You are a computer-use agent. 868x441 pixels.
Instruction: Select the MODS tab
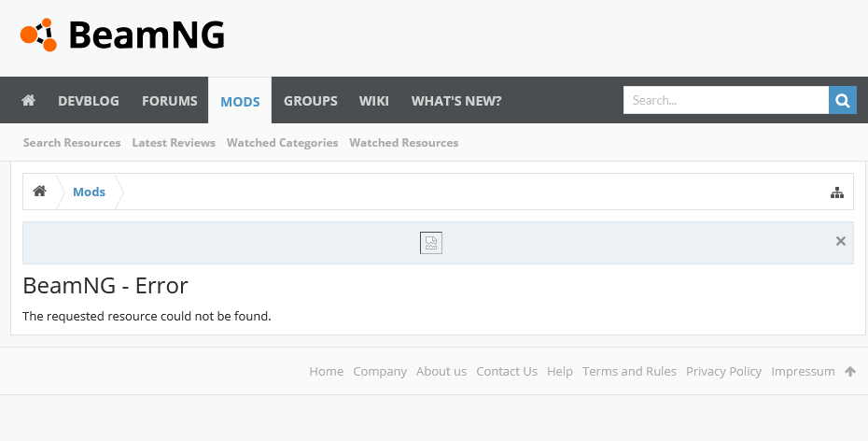pos(240,101)
